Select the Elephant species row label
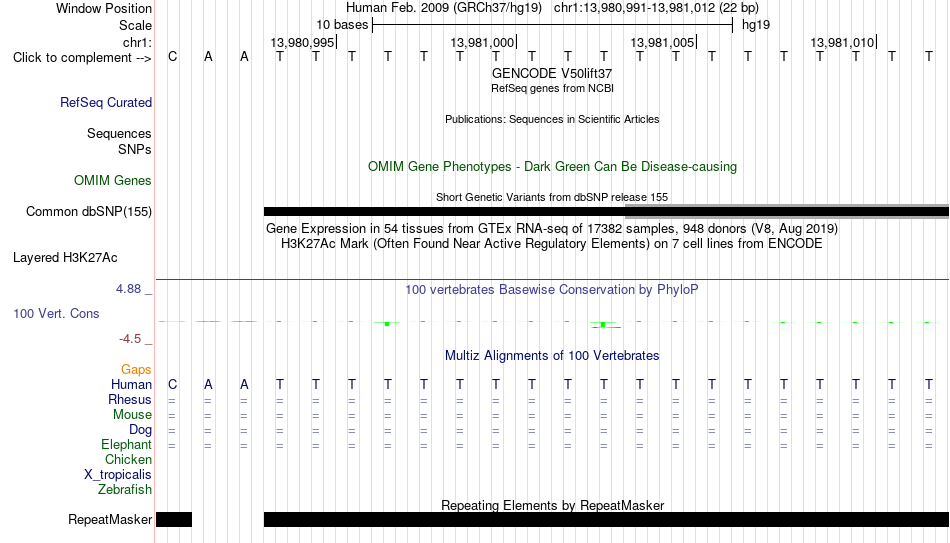This screenshot has height=543, width=950. (x=126, y=444)
